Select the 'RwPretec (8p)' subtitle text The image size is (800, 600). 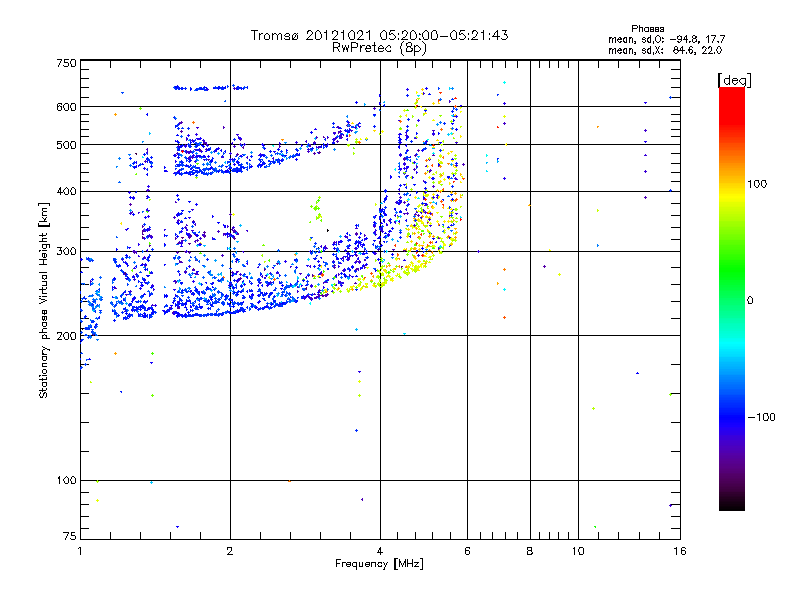click(379, 48)
